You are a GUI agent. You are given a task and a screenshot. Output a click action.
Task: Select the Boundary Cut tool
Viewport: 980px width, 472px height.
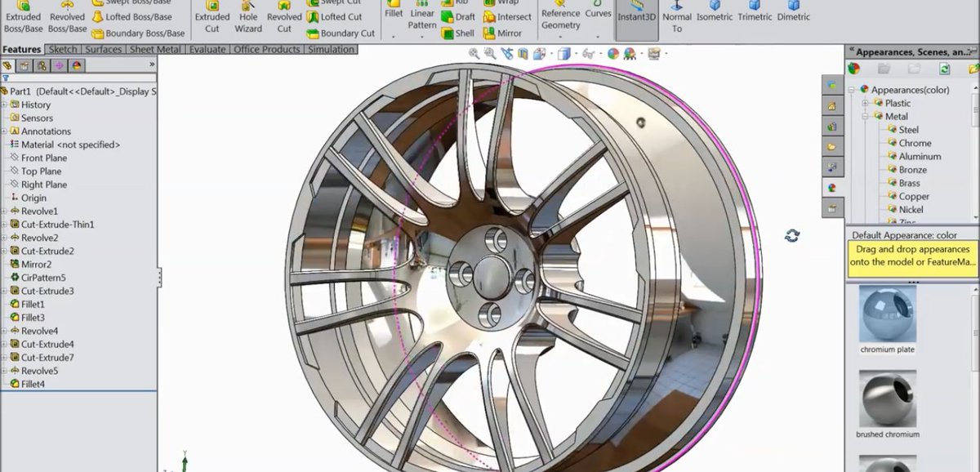[x=341, y=33]
